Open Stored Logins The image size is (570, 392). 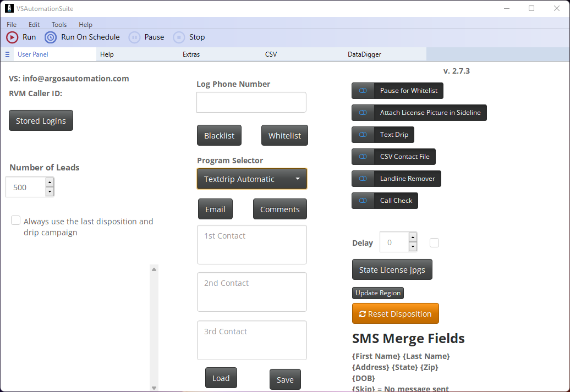tap(41, 121)
